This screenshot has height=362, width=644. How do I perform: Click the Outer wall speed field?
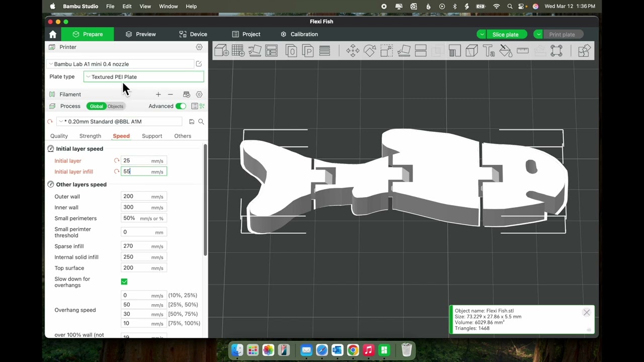point(143,197)
